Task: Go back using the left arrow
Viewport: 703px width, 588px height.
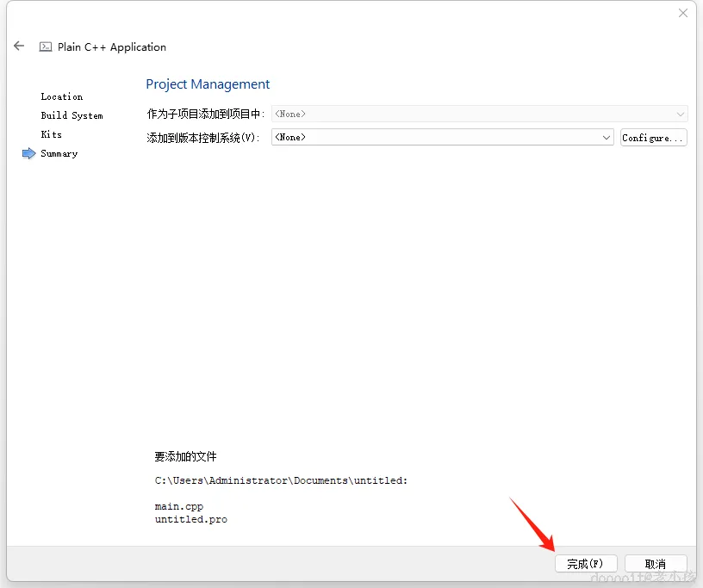Action: point(19,46)
